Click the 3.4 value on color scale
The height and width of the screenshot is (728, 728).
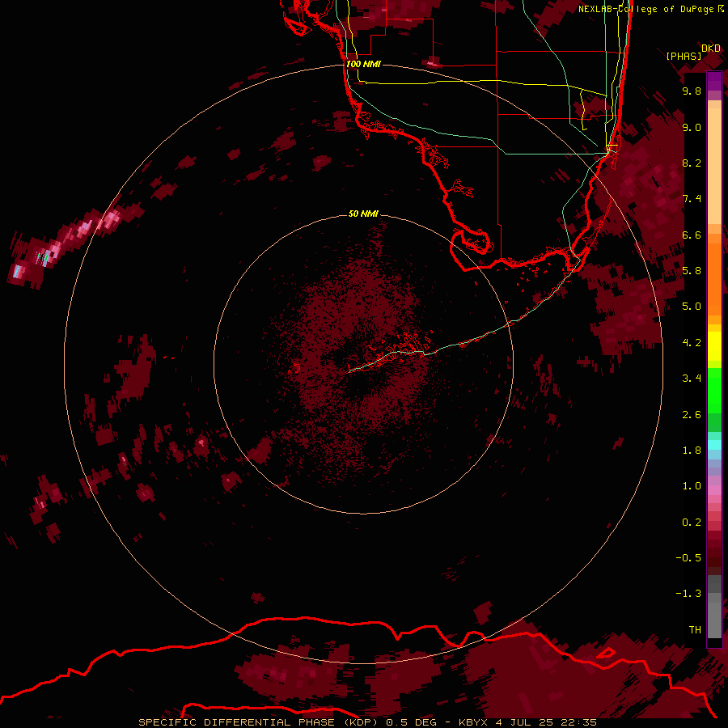tap(692, 379)
